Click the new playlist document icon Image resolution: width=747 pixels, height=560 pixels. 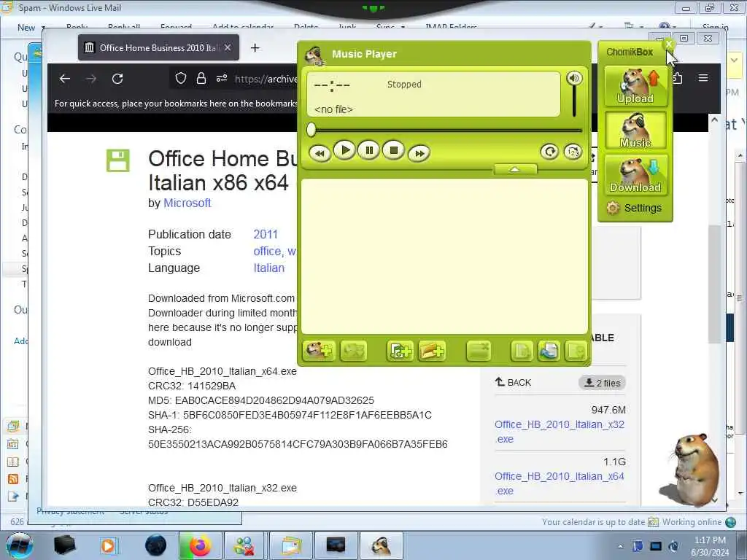pos(522,351)
